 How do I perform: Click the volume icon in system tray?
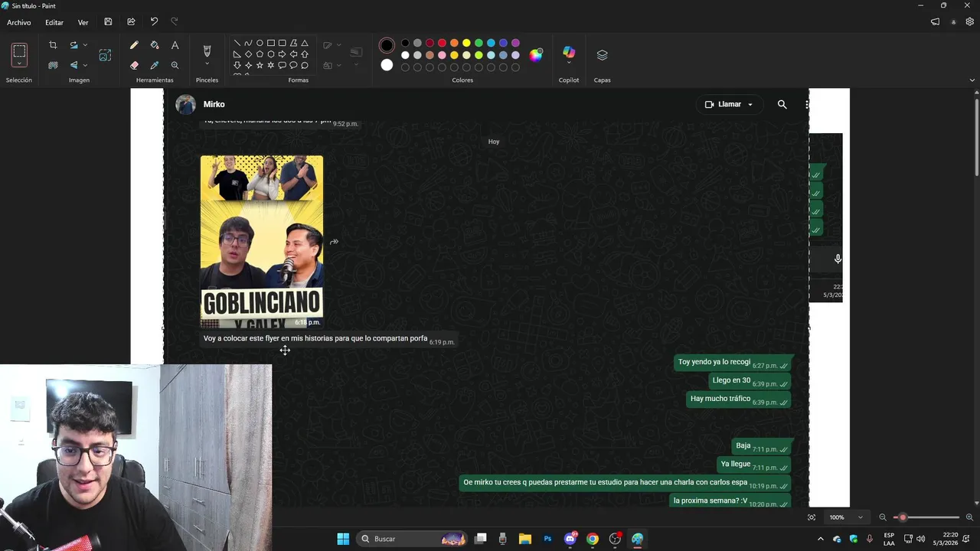921,539
